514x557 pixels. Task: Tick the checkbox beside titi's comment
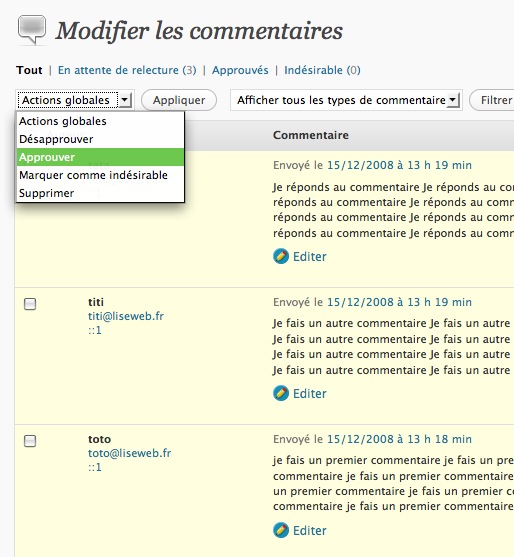pos(30,304)
